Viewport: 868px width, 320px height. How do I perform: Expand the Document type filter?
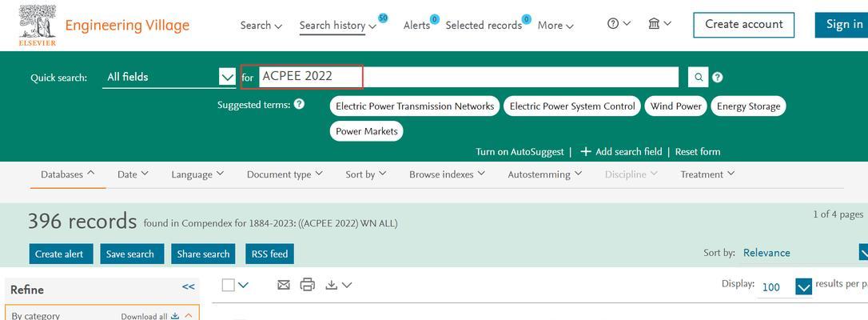(x=285, y=174)
